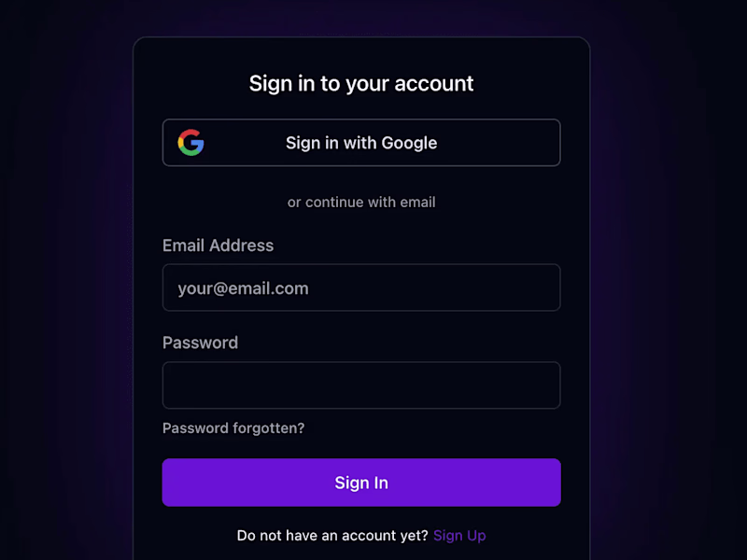Click the Do not have an account yet? text
This screenshot has width=747, height=560.
coord(332,536)
